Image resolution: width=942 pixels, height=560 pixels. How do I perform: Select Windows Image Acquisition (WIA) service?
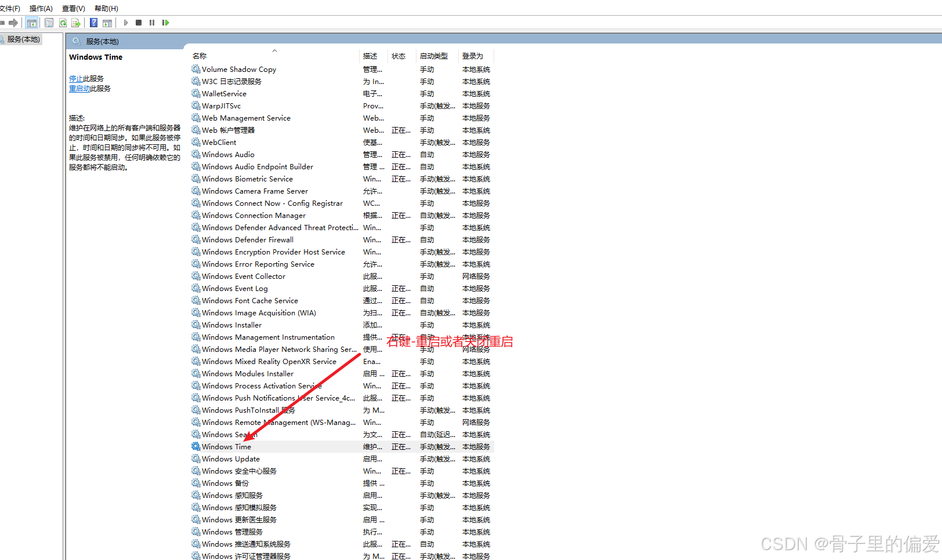pos(342,312)
